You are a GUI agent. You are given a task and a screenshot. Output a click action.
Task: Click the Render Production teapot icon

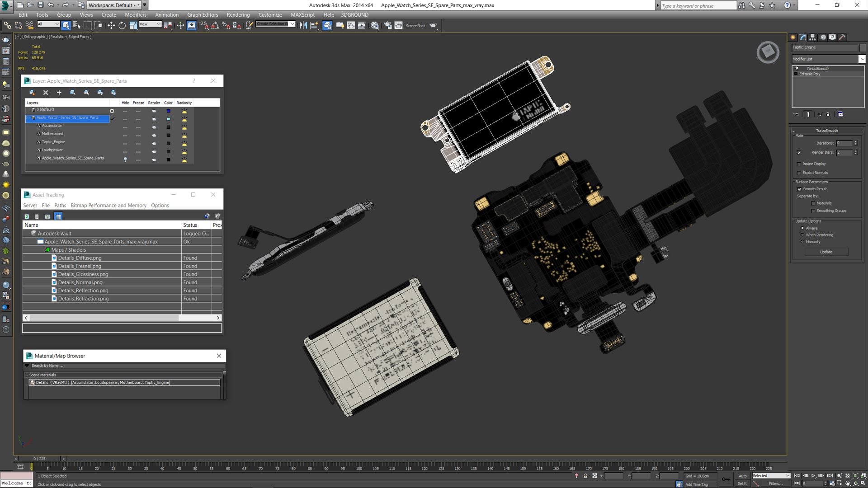[433, 25]
